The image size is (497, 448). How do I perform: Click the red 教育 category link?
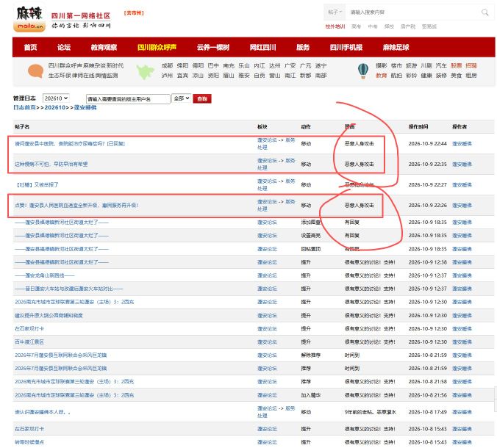pos(382,76)
